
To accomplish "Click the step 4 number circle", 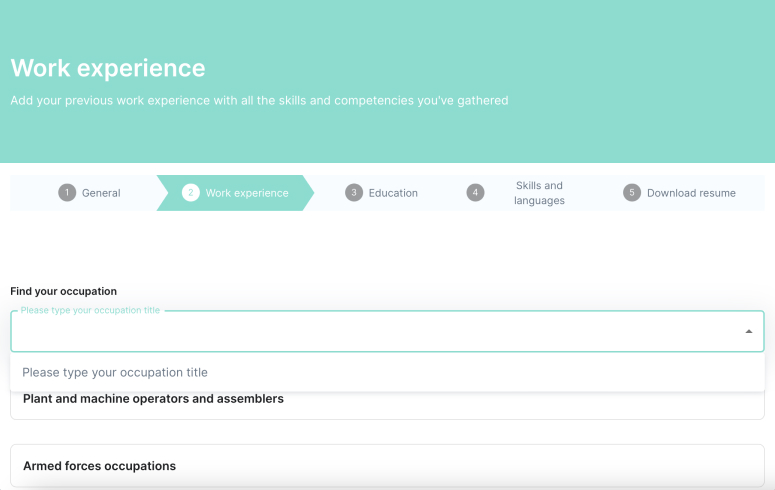I will pyautogui.click(x=475, y=193).
